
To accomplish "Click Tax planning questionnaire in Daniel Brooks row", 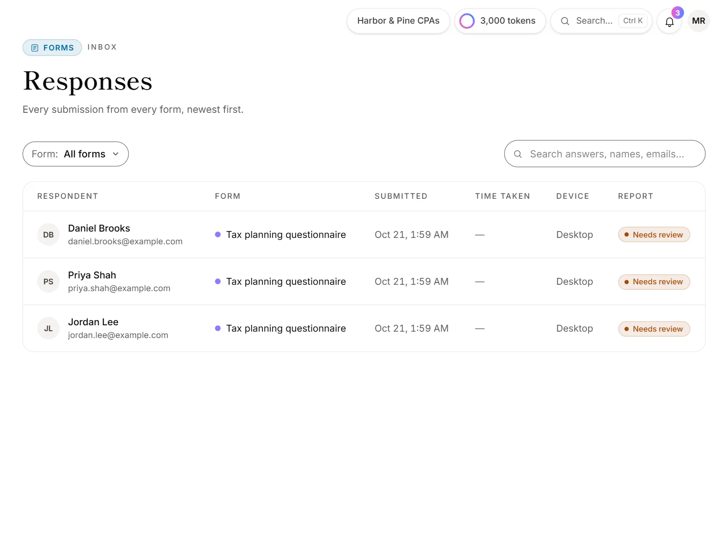I will click(x=286, y=235).
